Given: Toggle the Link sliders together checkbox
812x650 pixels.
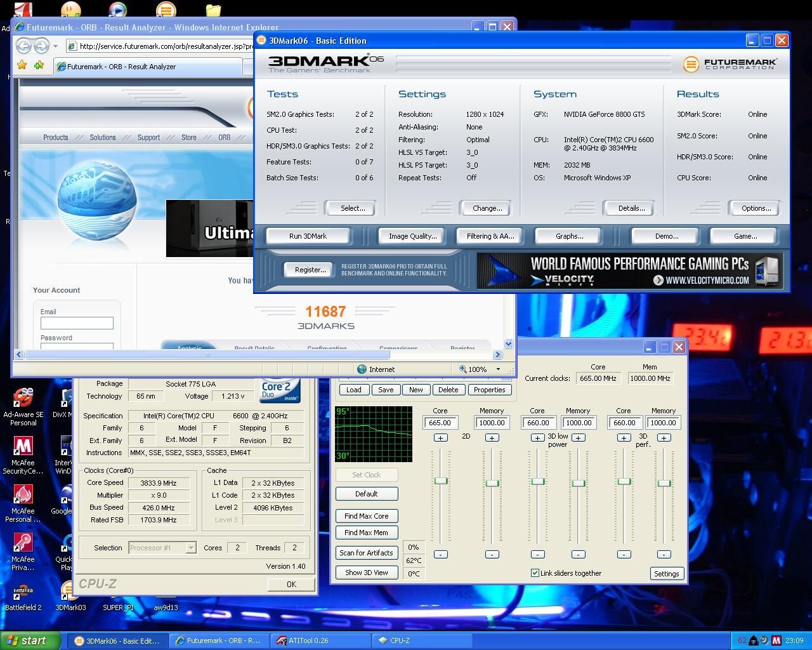Looking at the screenshot, I should click(x=535, y=573).
